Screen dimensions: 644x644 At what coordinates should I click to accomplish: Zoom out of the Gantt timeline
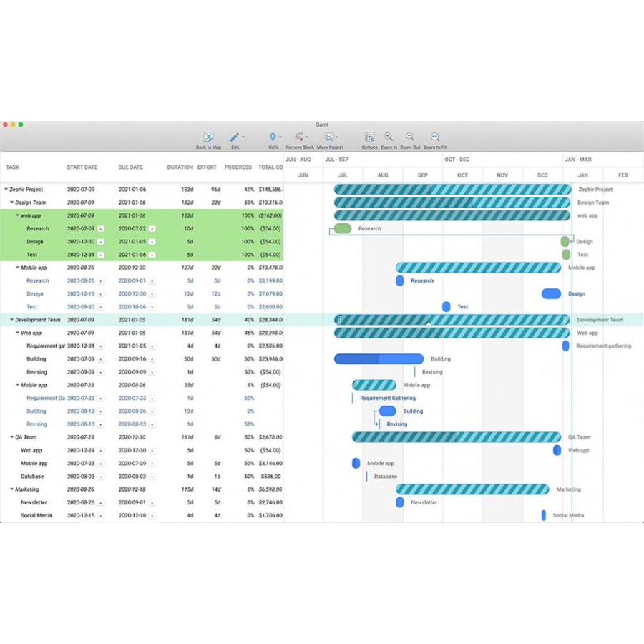point(410,136)
